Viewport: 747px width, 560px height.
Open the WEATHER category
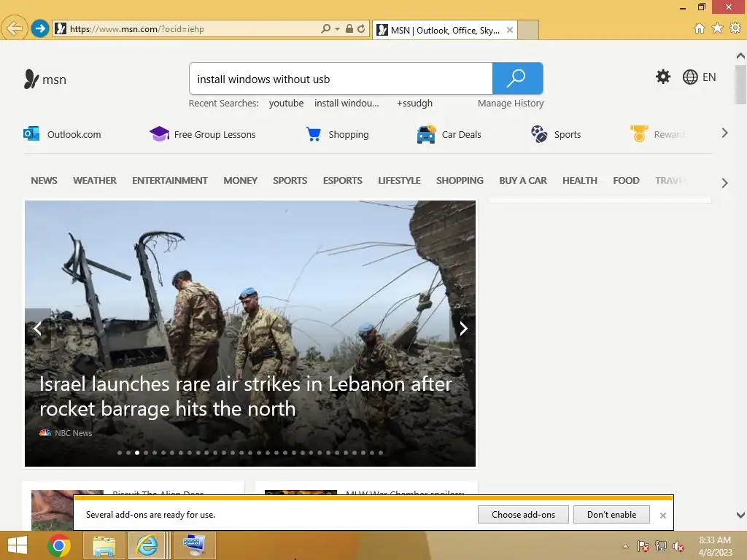(94, 181)
